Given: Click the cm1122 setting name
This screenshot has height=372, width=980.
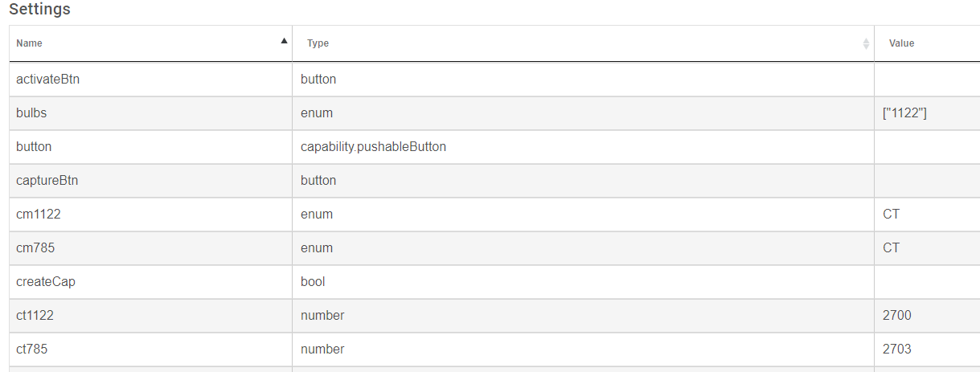Looking at the screenshot, I should [x=35, y=215].
